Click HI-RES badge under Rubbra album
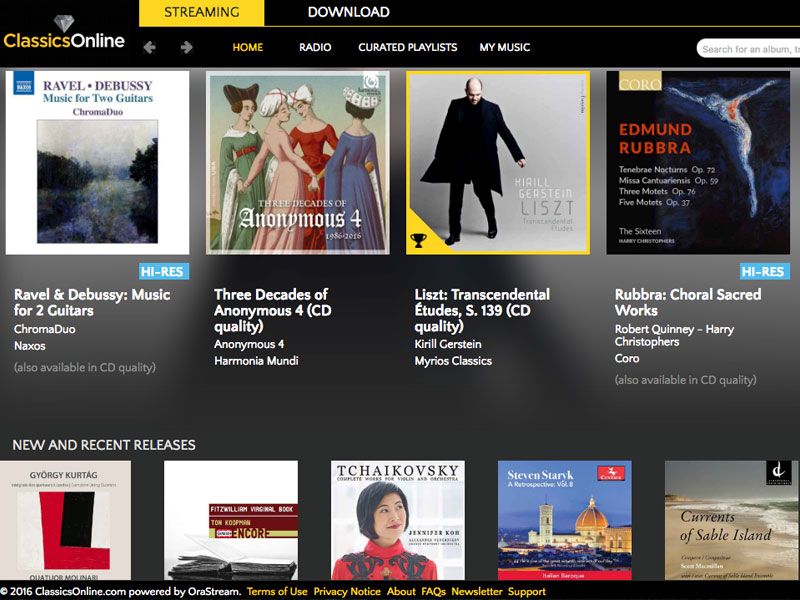This screenshot has height=600, width=800. pyautogui.click(x=765, y=271)
